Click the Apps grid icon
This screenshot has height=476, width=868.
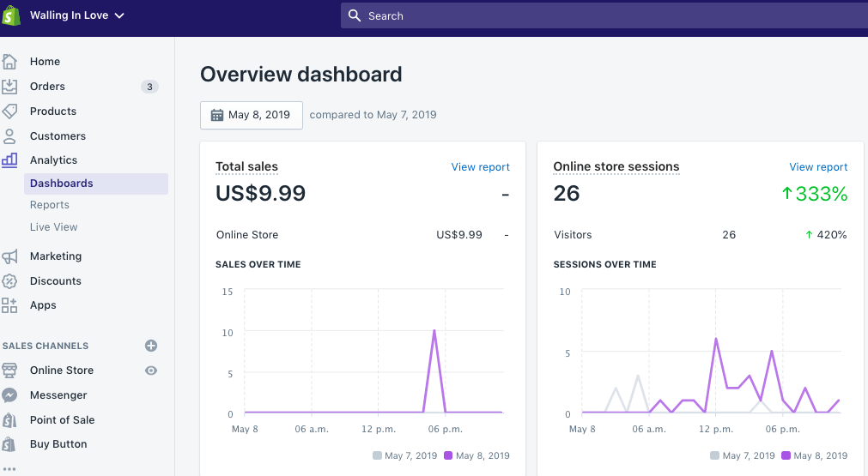[x=9, y=305]
